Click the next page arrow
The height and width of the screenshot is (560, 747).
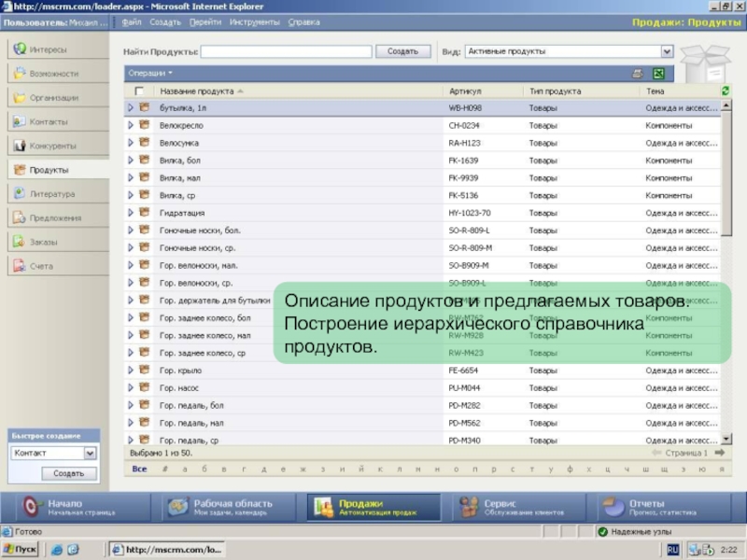coord(720,453)
